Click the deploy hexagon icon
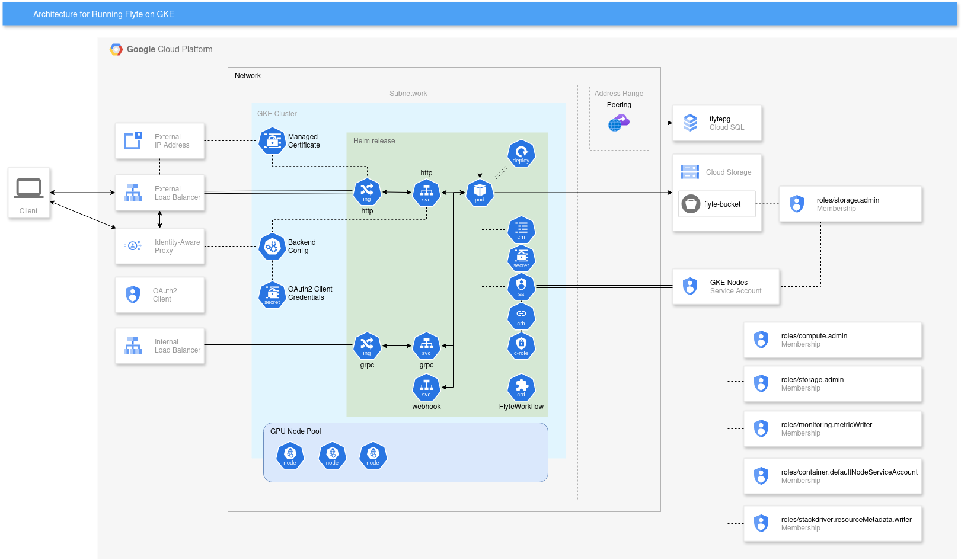 [521, 153]
